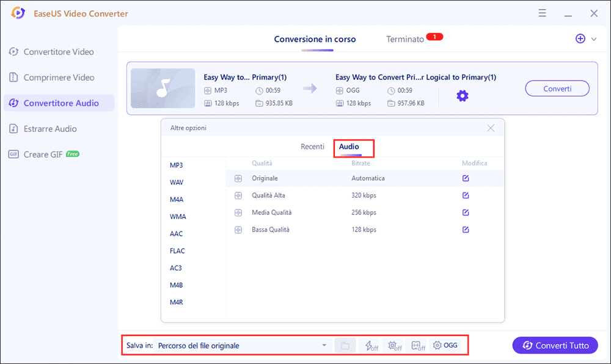This screenshot has height=364, width=611.
Task: Select MP3 format
Action: coord(176,165)
